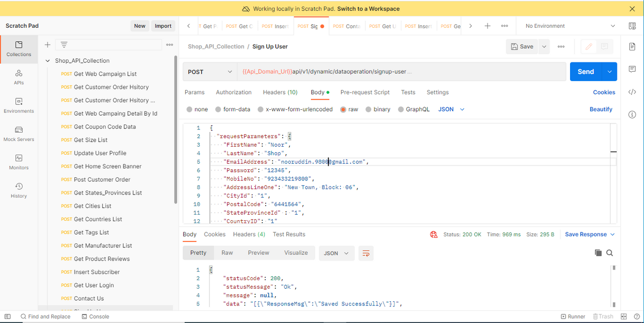Collapse the Shop_API_Collection folder
This screenshot has width=644, height=323.
click(x=48, y=60)
